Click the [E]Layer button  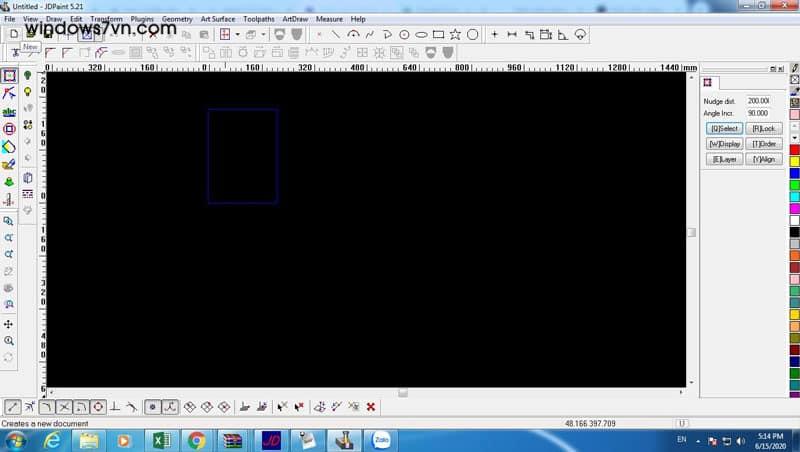coord(724,159)
